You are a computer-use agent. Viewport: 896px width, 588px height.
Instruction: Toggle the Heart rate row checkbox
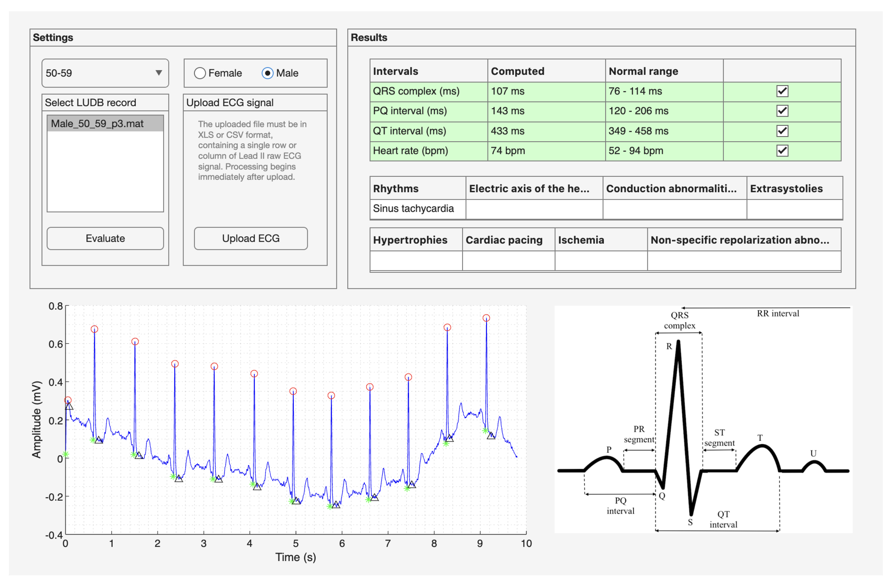coord(782,151)
